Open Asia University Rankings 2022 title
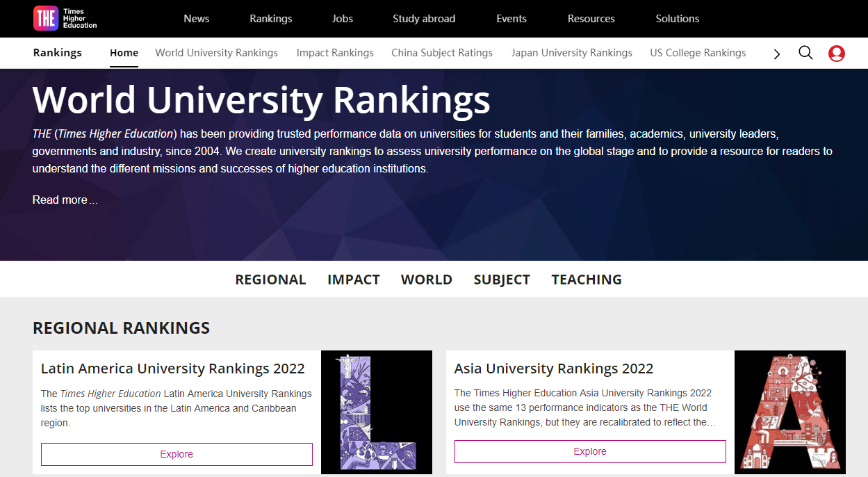This screenshot has width=868, height=477. pos(554,369)
